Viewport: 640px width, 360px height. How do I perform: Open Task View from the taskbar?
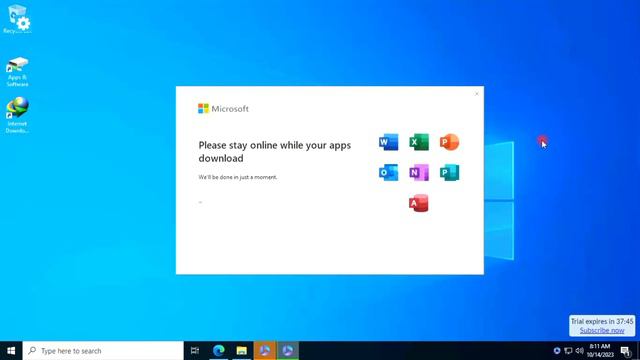195,351
